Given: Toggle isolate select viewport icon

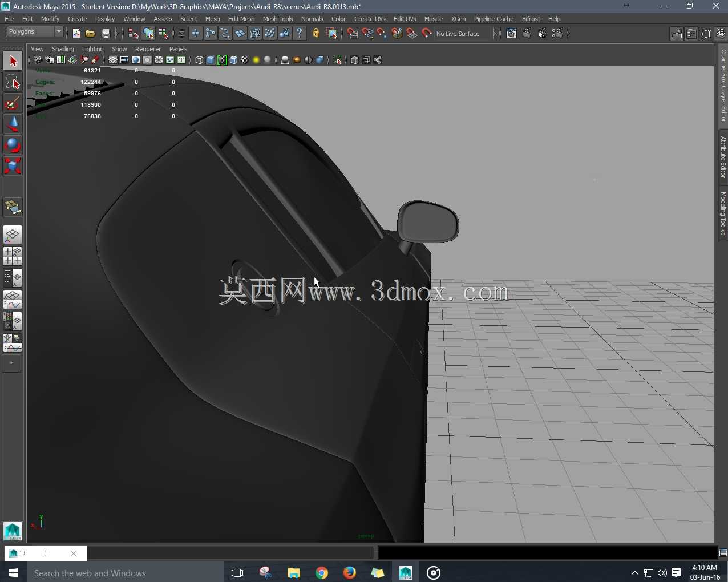Looking at the screenshot, I should point(338,60).
